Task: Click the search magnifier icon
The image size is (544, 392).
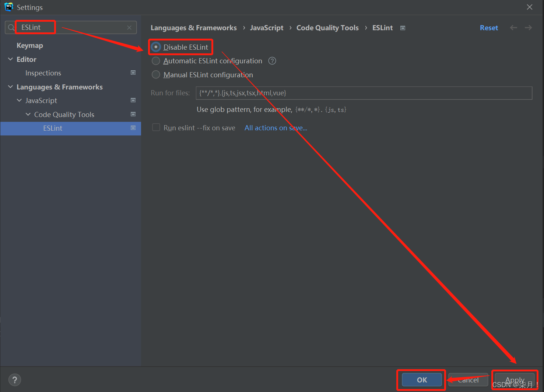Action: pyautogui.click(x=11, y=28)
